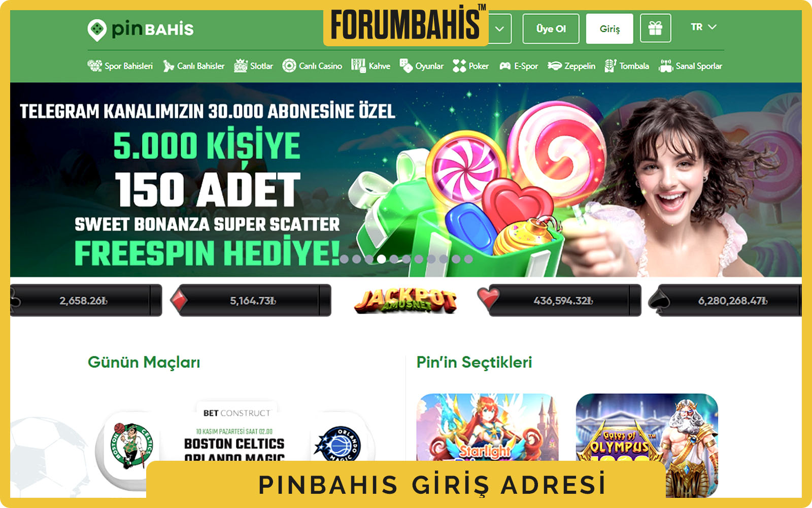Expand the TR language dropdown

click(x=703, y=27)
